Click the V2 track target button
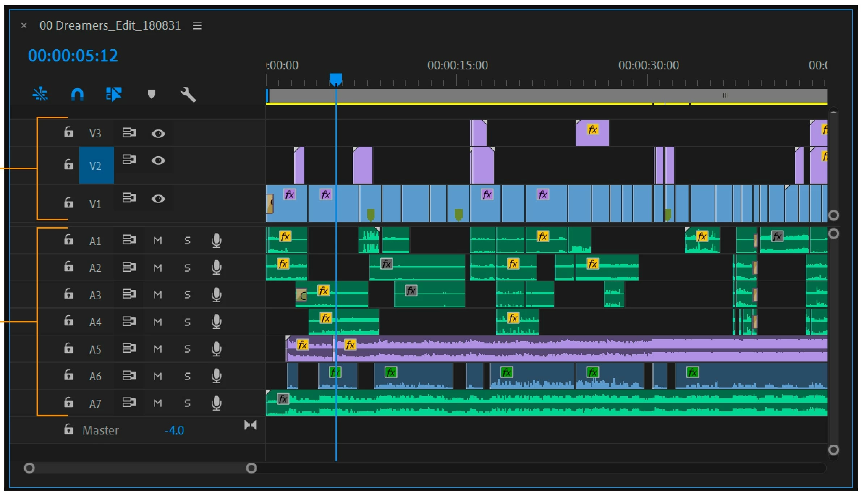 96,166
